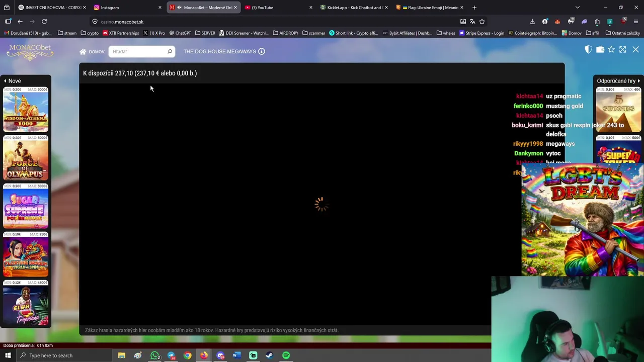Open the game info icon beside Dog House Megaways
Image resolution: width=644 pixels, height=362 pixels.
(262, 51)
